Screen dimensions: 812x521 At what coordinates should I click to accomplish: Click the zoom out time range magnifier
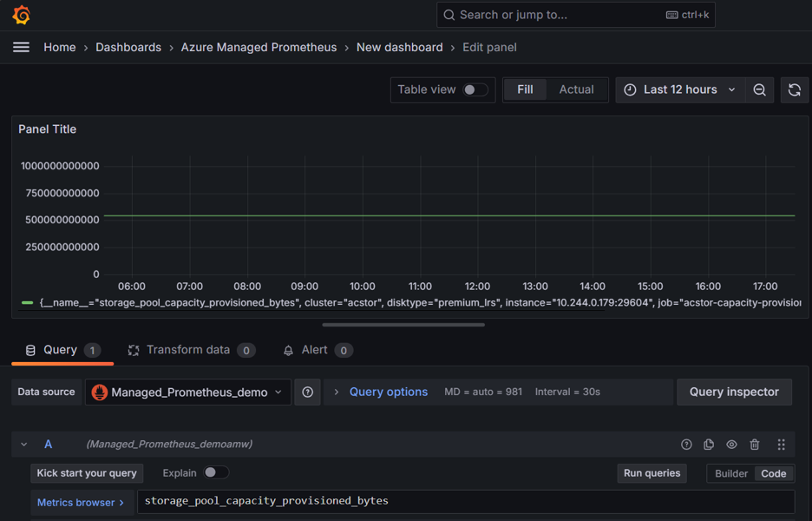[x=758, y=89]
